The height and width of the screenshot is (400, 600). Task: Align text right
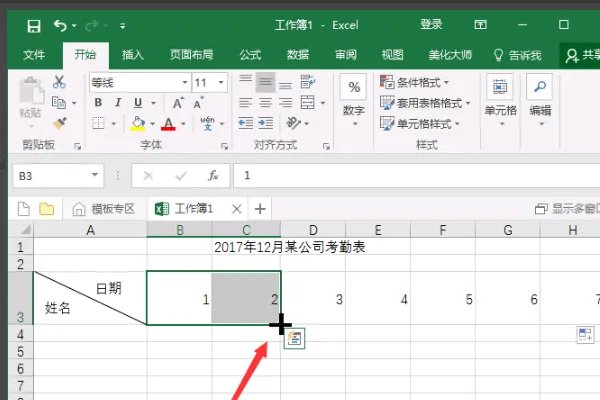(285, 103)
